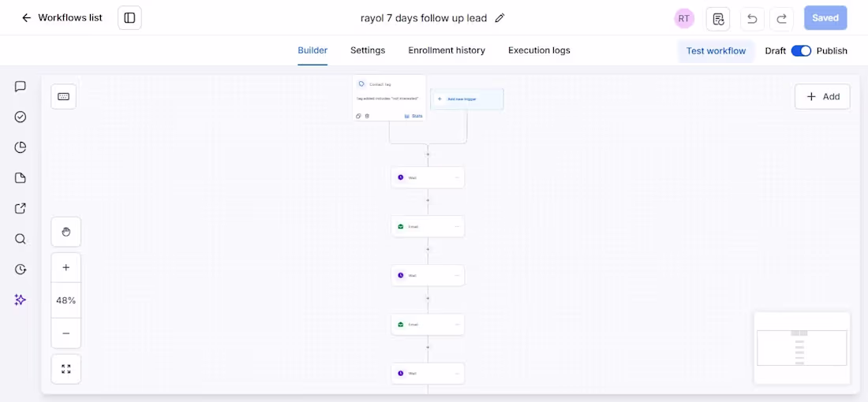Click the Test workflow button
Screen dimensions: 868x402
click(716, 51)
